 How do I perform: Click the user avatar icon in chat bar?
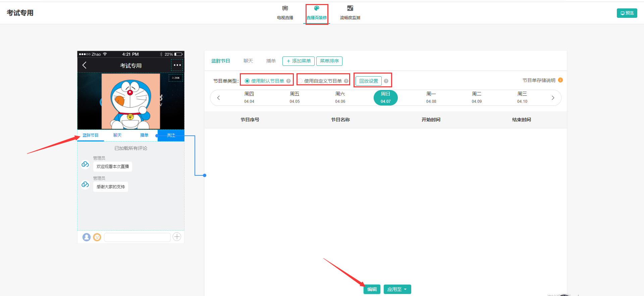click(x=87, y=237)
